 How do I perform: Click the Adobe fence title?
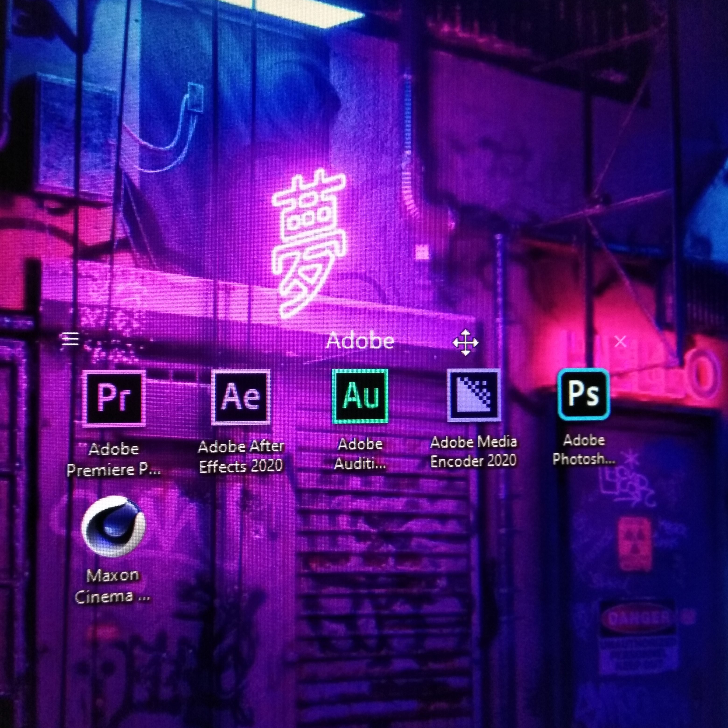click(x=360, y=341)
